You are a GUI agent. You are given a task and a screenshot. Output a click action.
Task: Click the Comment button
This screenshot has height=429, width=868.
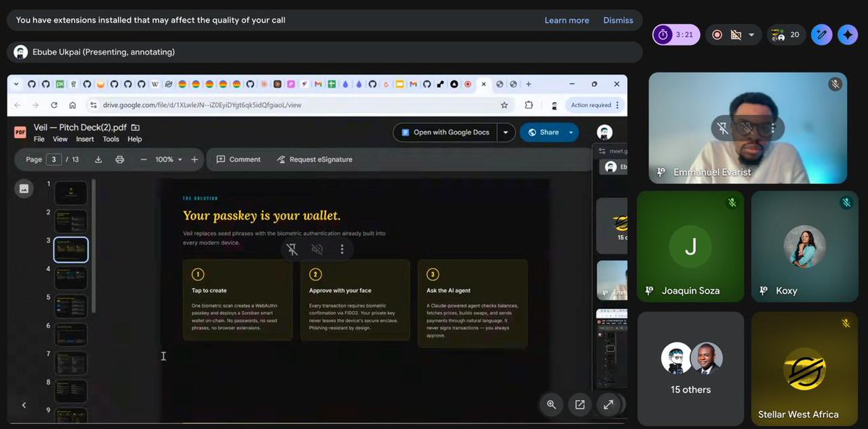pos(239,159)
